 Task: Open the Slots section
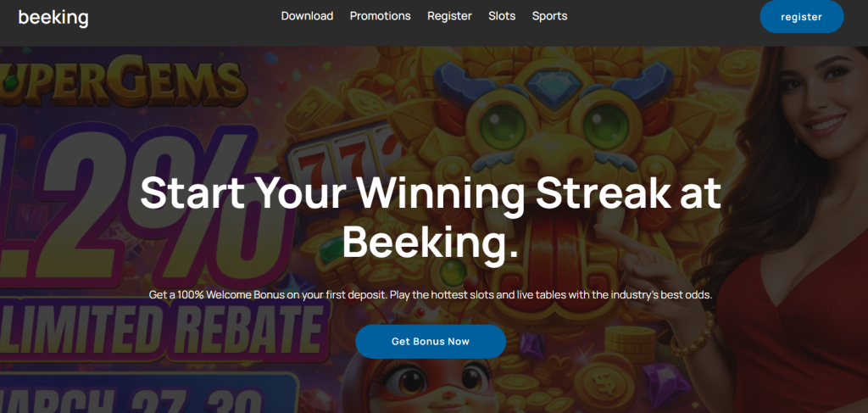(x=502, y=16)
